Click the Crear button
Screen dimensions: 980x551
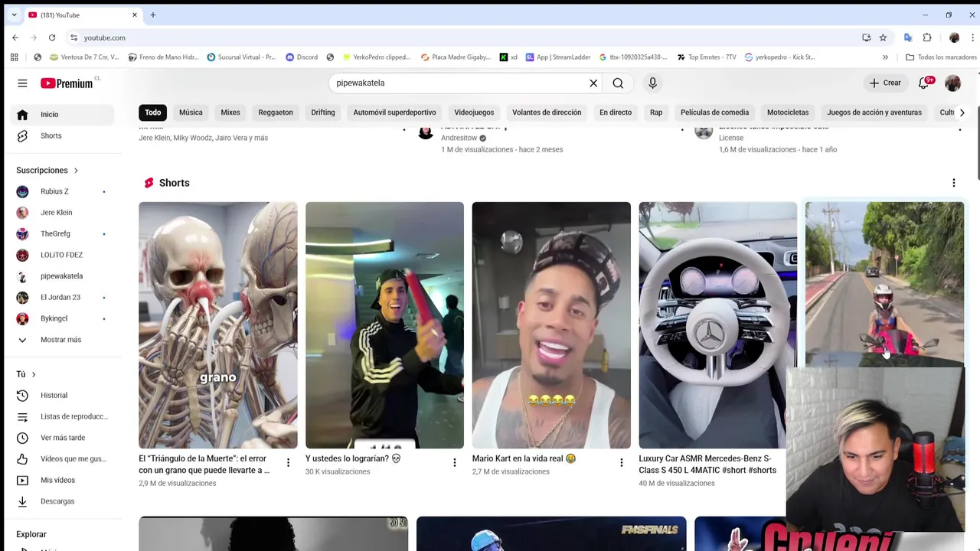pyautogui.click(x=885, y=83)
